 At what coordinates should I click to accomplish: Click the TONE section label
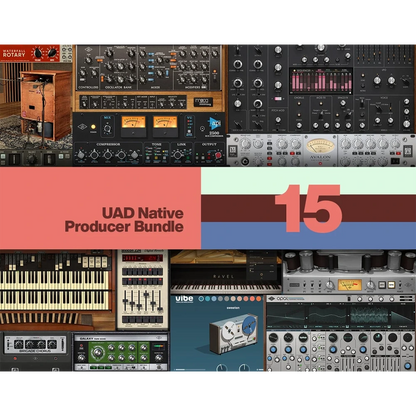[x=157, y=144]
